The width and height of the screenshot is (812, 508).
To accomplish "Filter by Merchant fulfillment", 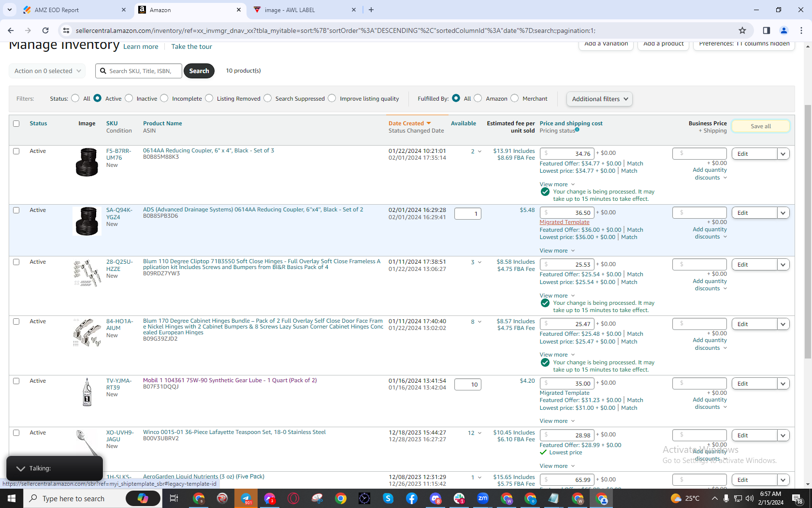I will click(x=515, y=98).
